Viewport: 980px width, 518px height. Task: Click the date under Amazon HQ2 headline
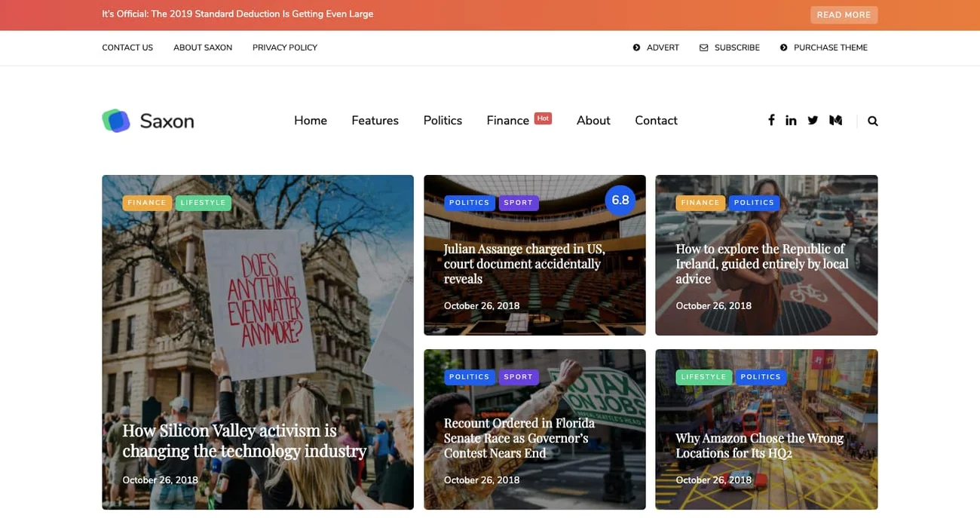[713, 480]
